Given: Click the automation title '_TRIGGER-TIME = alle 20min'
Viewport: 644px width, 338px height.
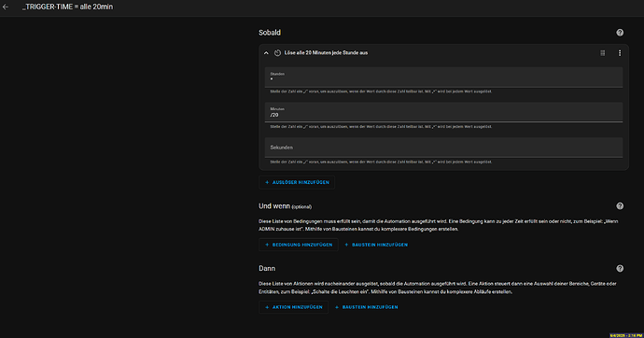Looking at the screenshot, I should 67,7.
